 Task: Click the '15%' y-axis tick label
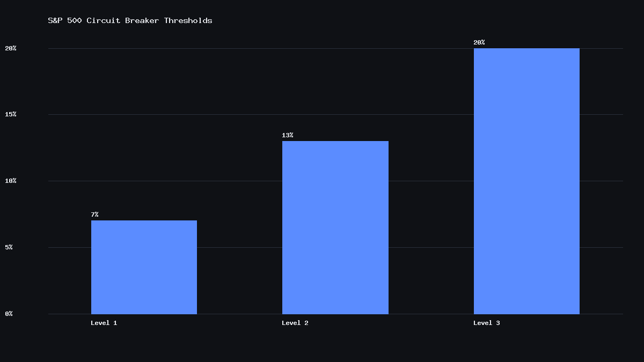click(11, 114)
